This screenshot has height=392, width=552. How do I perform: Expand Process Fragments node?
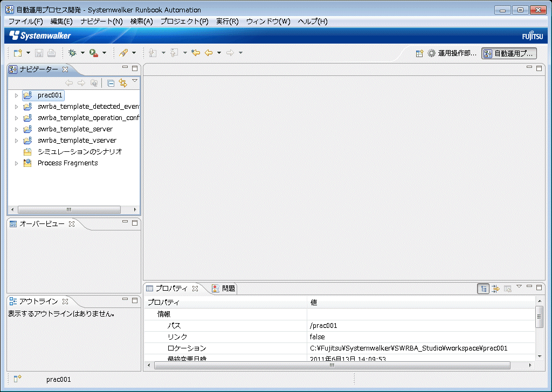pyautogui.click(x=16, y=163)
